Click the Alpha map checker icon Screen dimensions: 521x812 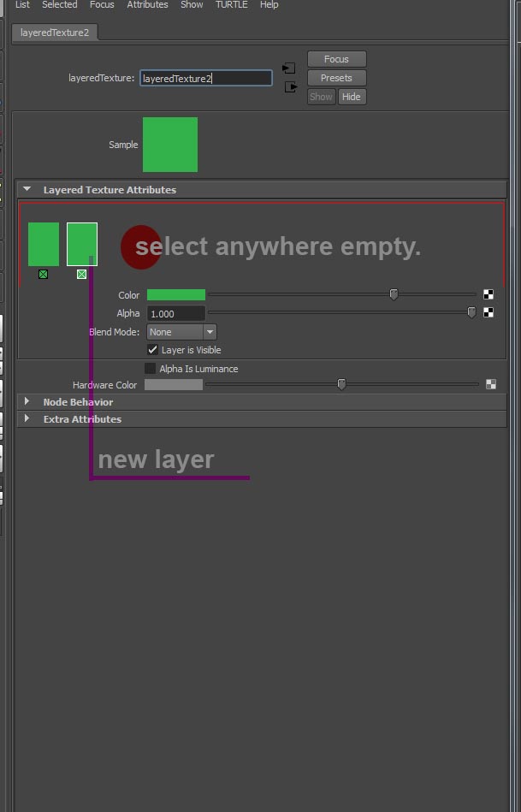pos(488,312)
